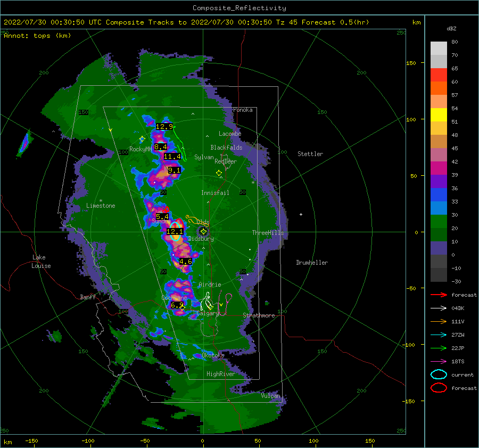Viewport: 479px width, 448px height.
Task: Click the cyan current ellipse legend icon
Action: [439, 374]
